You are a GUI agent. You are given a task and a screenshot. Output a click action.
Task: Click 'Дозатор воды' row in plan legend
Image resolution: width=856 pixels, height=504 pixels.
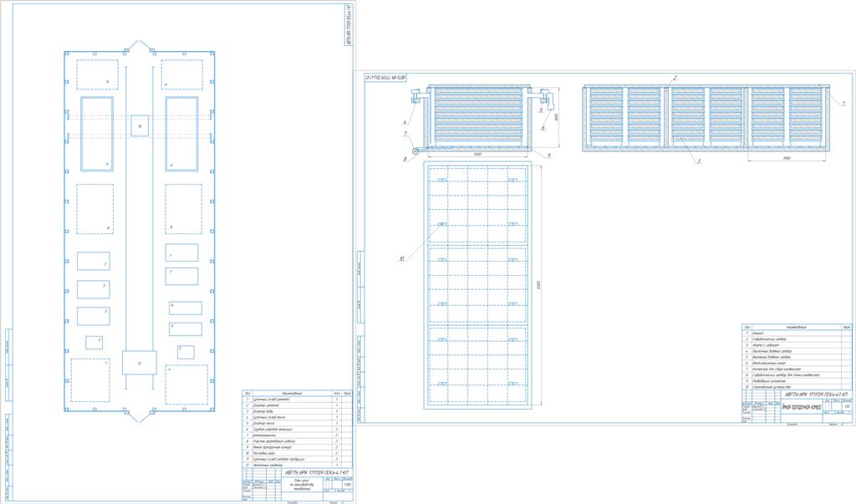[x=297, y=411]
